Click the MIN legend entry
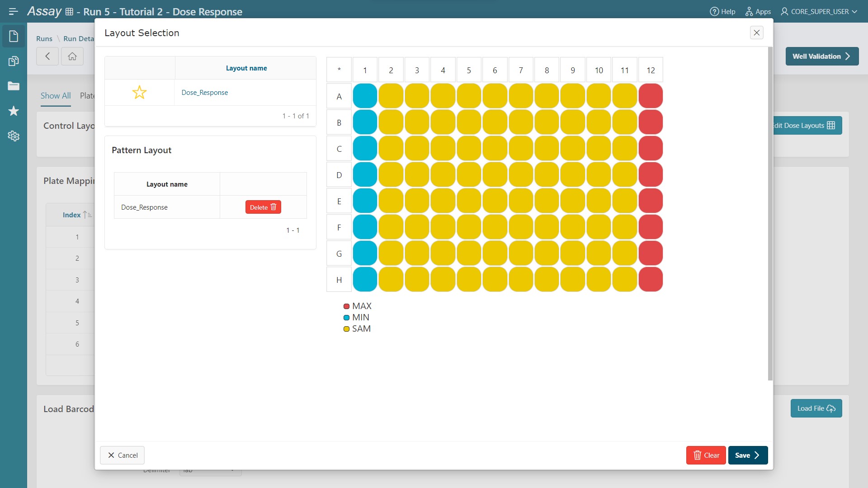Viewport: 868px width, 488px height. click(x=356, y=317)
